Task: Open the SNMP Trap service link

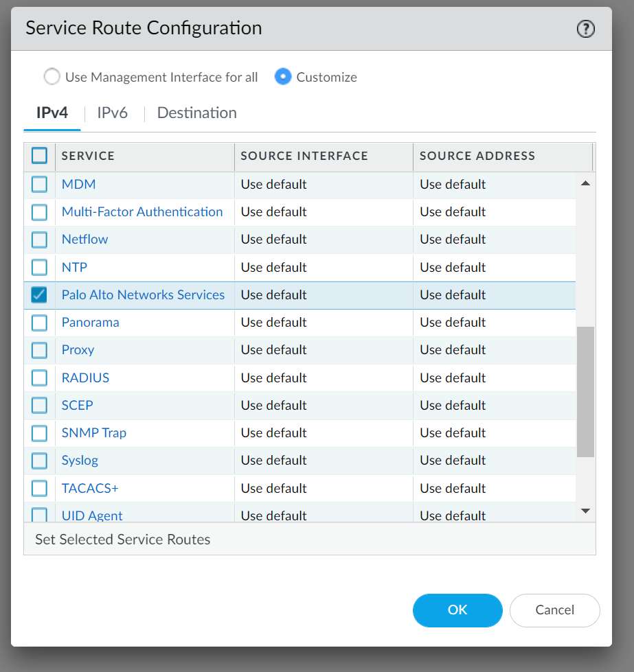Action: [x=94, y=432]
